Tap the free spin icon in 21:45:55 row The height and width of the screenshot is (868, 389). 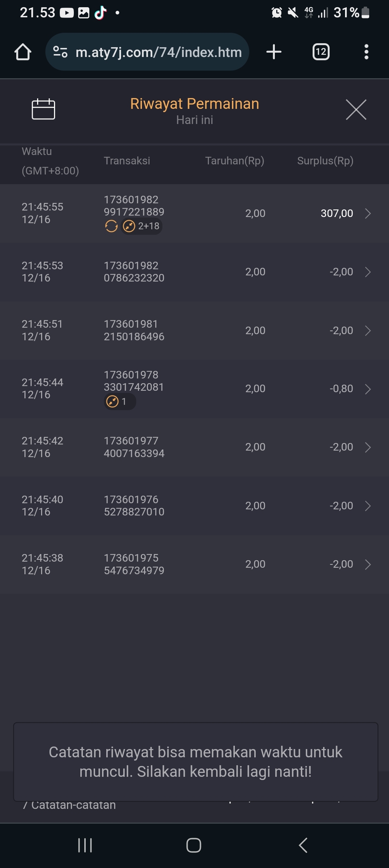click(111, 226)
